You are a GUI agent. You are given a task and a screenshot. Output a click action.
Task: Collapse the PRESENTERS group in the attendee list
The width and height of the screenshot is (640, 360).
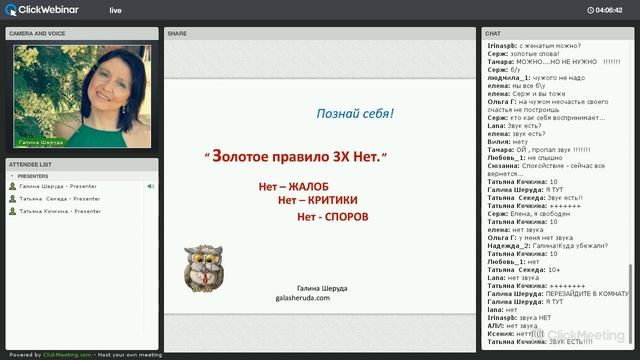tap(12, 176)
